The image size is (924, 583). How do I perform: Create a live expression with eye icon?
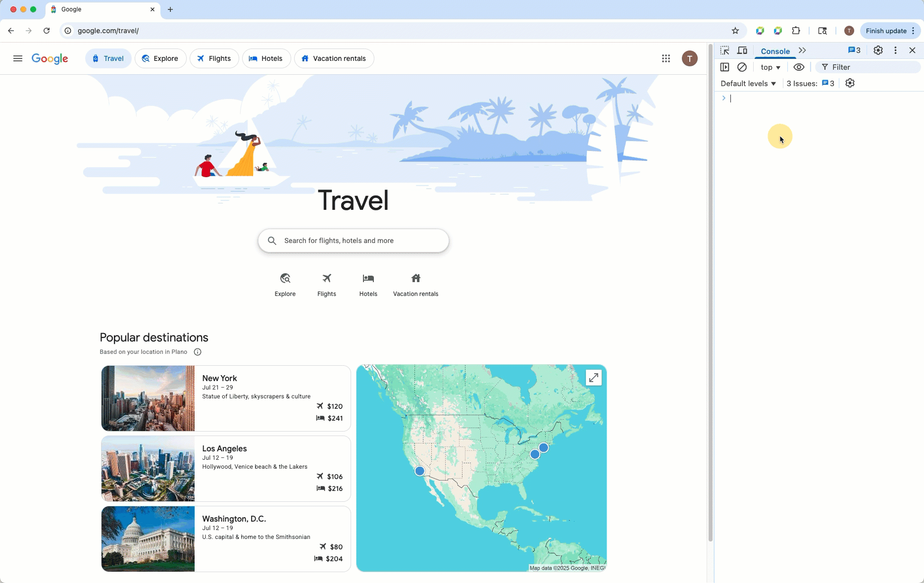coord(799,67)
